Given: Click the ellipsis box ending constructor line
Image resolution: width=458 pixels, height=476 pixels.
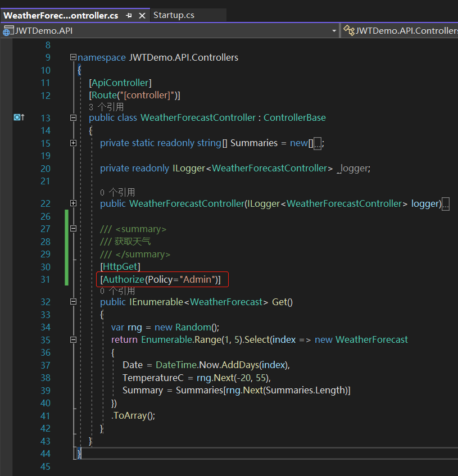Looking at the screenshot, I should pyautogui.click(x=446, y=204).
